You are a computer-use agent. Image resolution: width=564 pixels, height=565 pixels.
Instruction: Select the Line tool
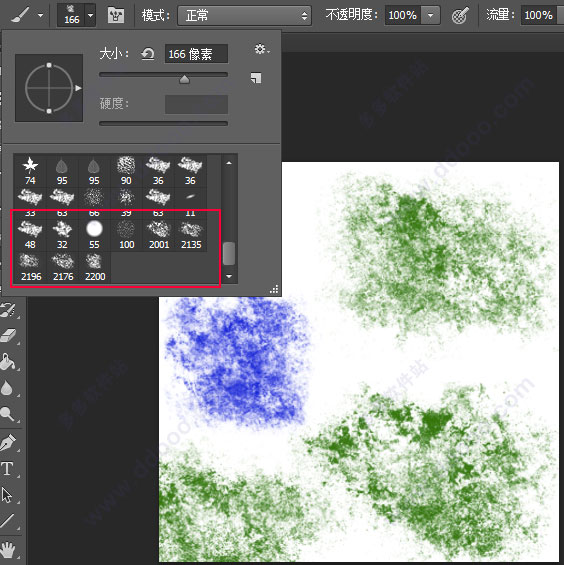tap(7, 521)
